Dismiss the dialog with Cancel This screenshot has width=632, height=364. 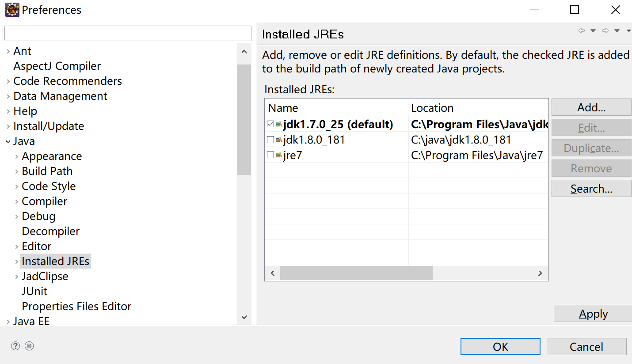pos(586,347)
